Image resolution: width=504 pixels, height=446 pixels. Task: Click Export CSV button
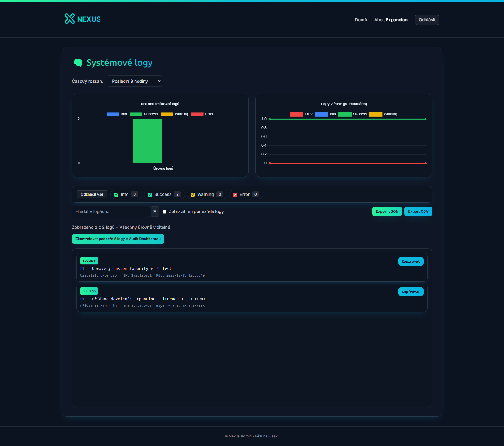(x=418, y=211)
